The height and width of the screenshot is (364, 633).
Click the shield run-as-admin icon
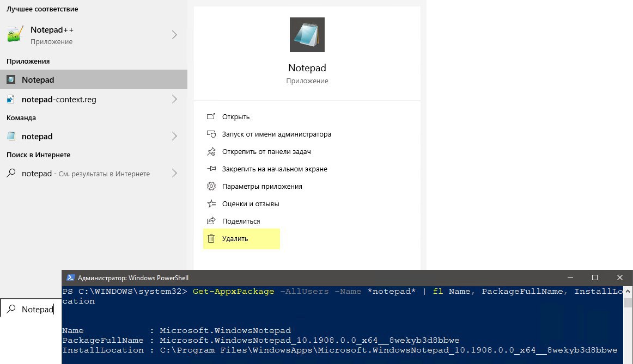click(211, 134)
